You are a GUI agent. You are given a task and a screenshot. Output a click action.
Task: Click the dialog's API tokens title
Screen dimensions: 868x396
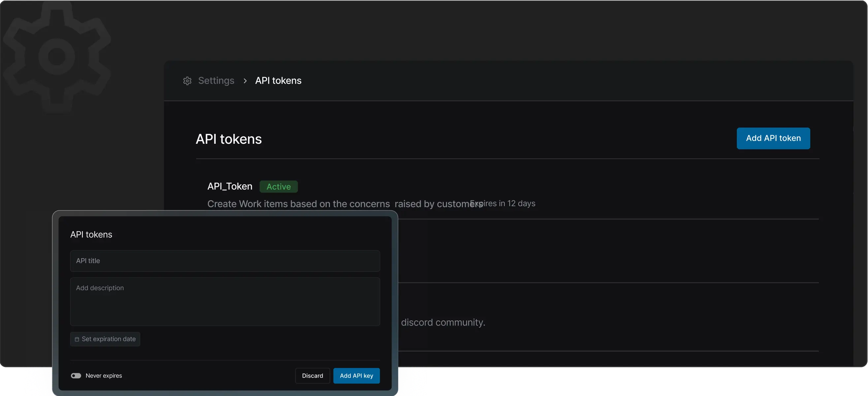(x=91, y=235)
